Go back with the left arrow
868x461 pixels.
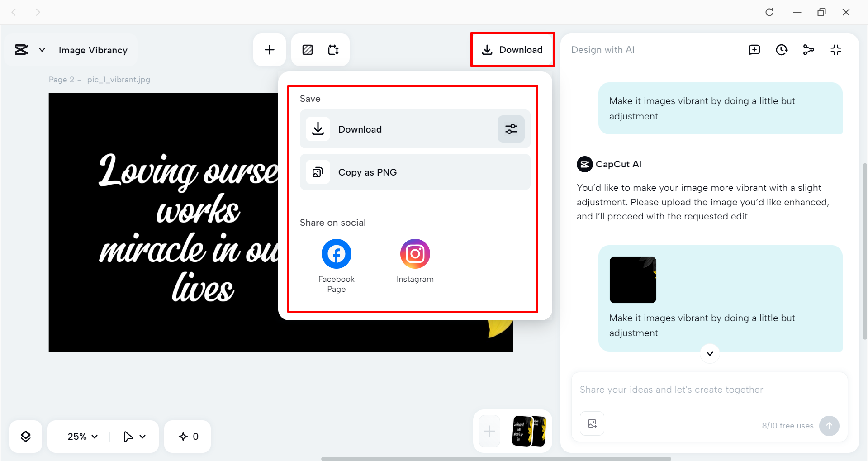pos(14,12)
